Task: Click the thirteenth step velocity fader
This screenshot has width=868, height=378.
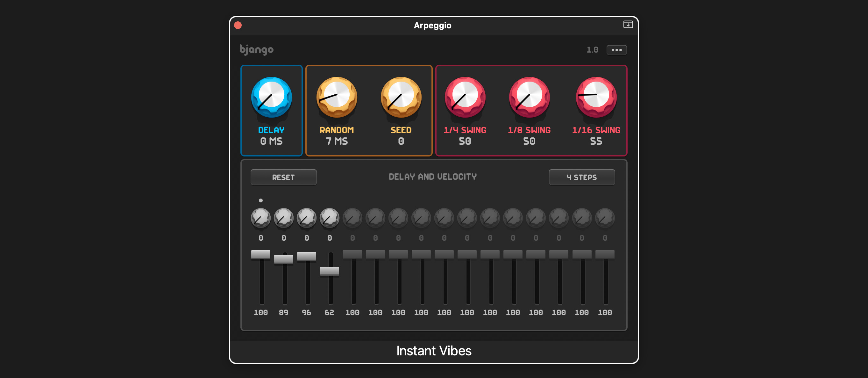Action: coord(536,255)
